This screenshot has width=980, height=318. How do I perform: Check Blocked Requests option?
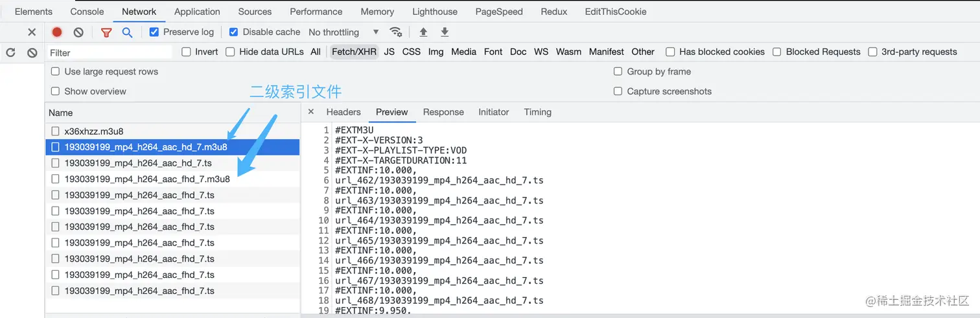[776, 52]
